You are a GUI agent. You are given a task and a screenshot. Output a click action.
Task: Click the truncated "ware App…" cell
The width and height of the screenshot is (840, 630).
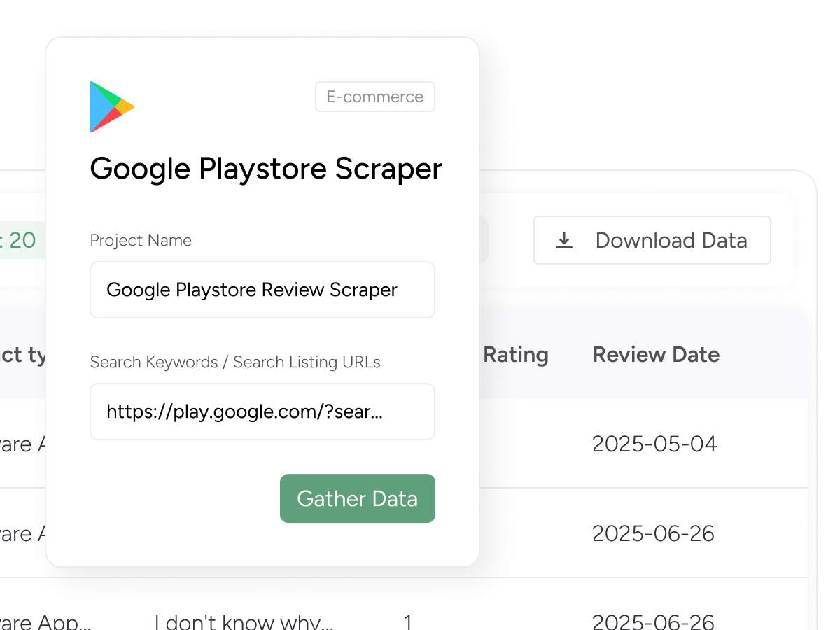click(45, 621)
